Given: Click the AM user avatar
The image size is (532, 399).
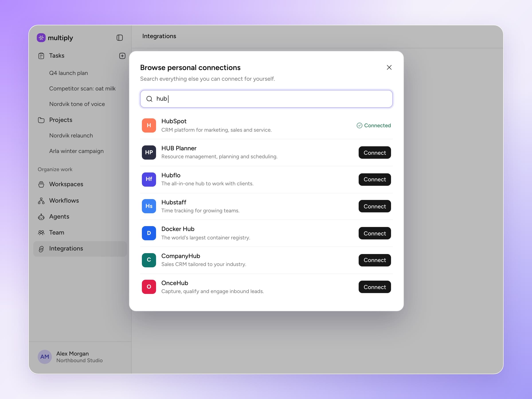Looking at the screenshot, I should [x=45, y=357].
